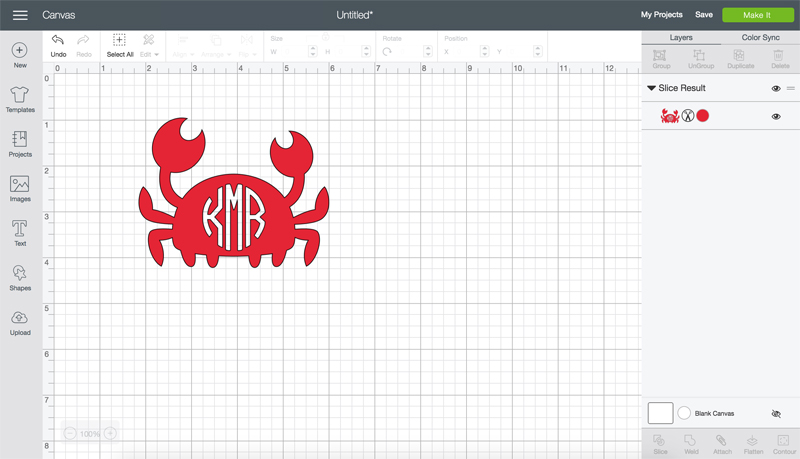Click the Blank Canvas label
Viewport: 800px width, 459px height.
714,414
